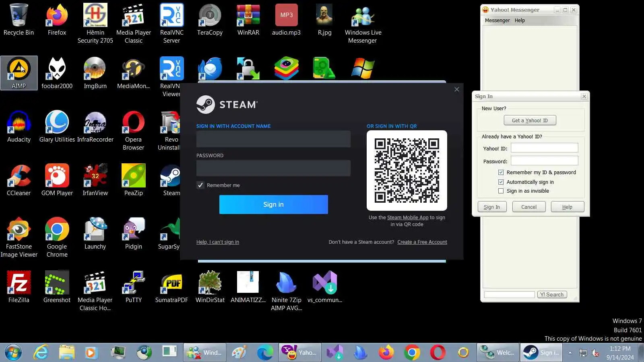The width and height of the screenshot is (644, 362).
Task: Select the Opera Browser desktop icon
Action: click(133, 130)
